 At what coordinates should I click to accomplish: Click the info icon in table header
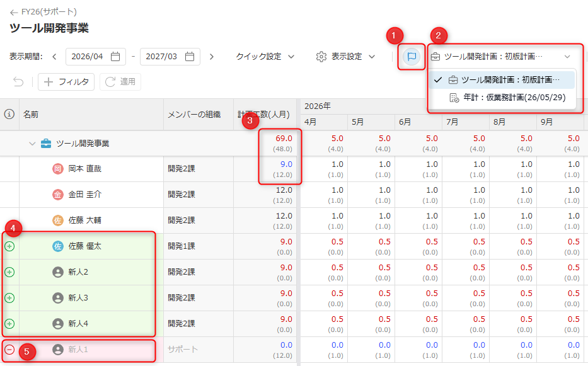[x=9, y=114]
